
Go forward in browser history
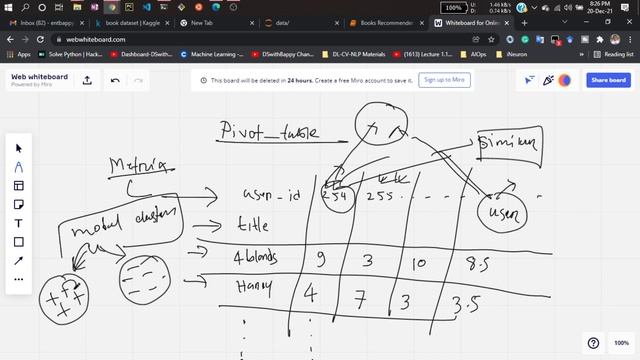[x=25, y=40]
